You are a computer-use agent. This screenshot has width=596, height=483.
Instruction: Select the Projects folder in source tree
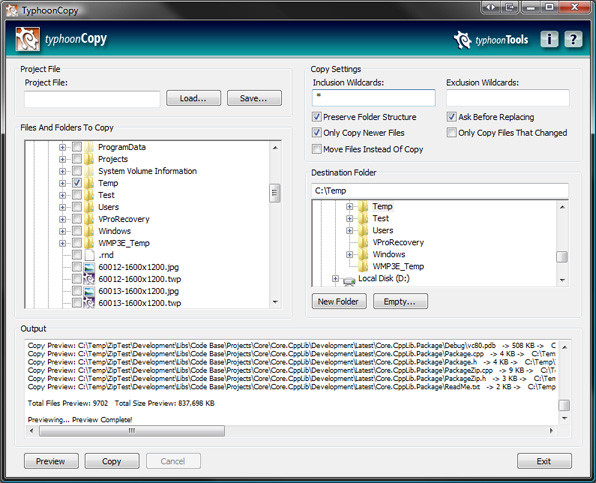(113, 159)
